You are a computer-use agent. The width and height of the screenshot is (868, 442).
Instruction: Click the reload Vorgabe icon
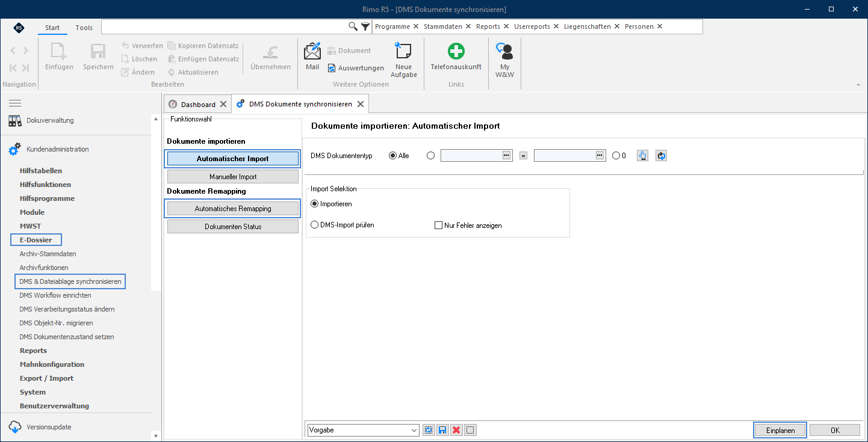[x=429, y=430]
